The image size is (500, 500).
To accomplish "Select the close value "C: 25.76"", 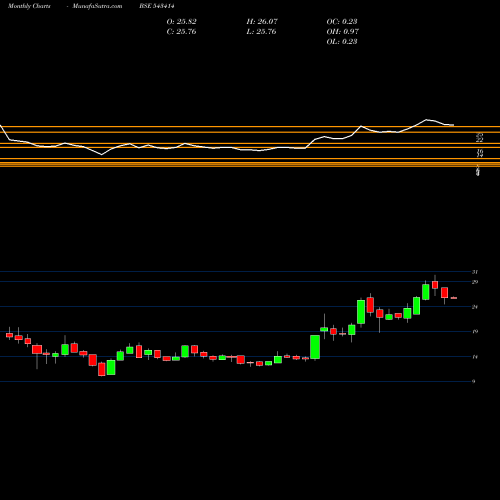I will [181, 32].
